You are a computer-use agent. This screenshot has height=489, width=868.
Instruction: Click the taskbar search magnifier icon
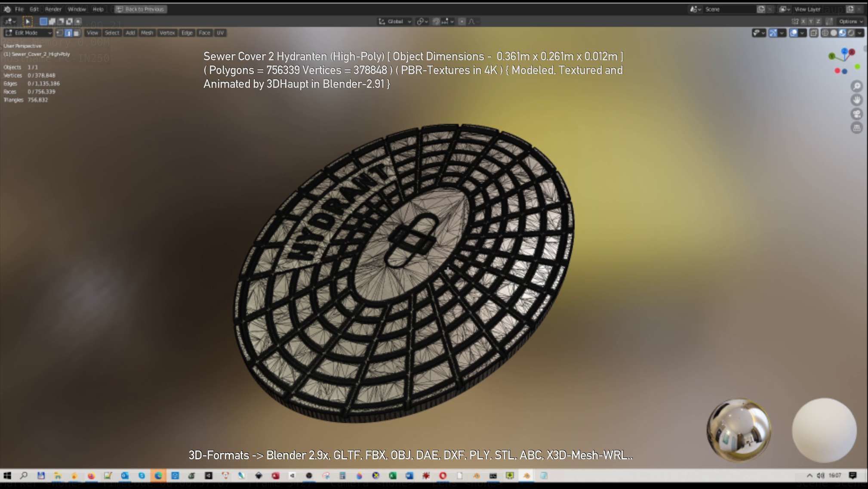24,475
